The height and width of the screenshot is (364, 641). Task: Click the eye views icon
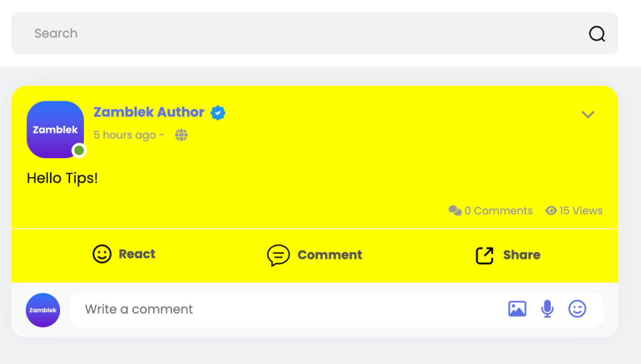(551, 210)
